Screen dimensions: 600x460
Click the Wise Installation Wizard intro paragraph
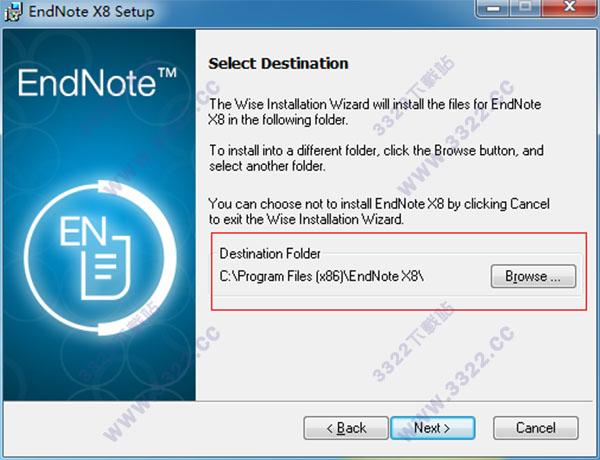(x=375, y=112)
